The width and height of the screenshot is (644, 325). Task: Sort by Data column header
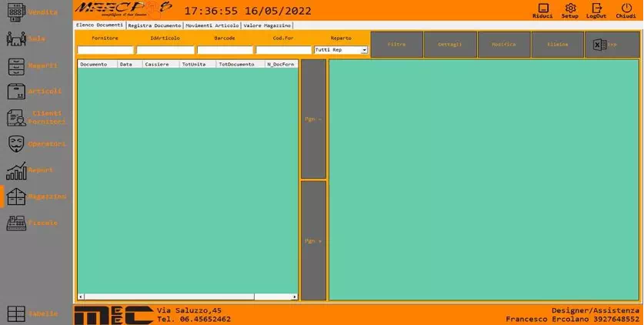[x=130, y=65]
